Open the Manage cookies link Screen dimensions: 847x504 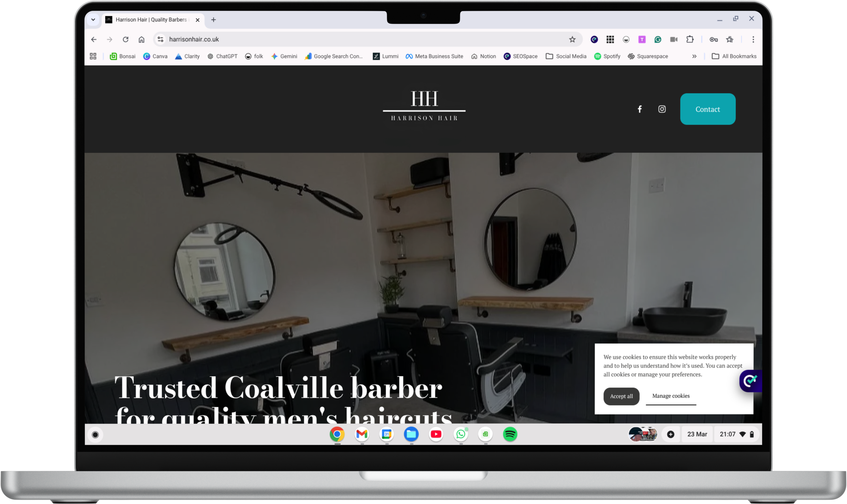pos(670,396)
